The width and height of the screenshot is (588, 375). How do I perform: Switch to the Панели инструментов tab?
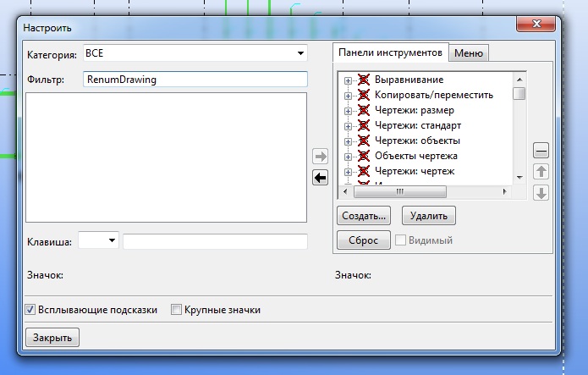pyautogui.click(x=390, y=52)
